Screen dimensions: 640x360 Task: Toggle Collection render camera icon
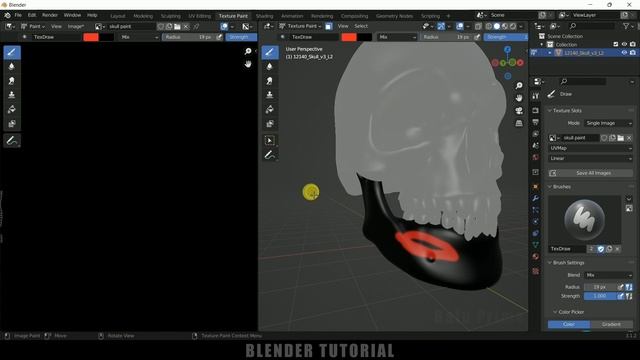tap(633, 44)
